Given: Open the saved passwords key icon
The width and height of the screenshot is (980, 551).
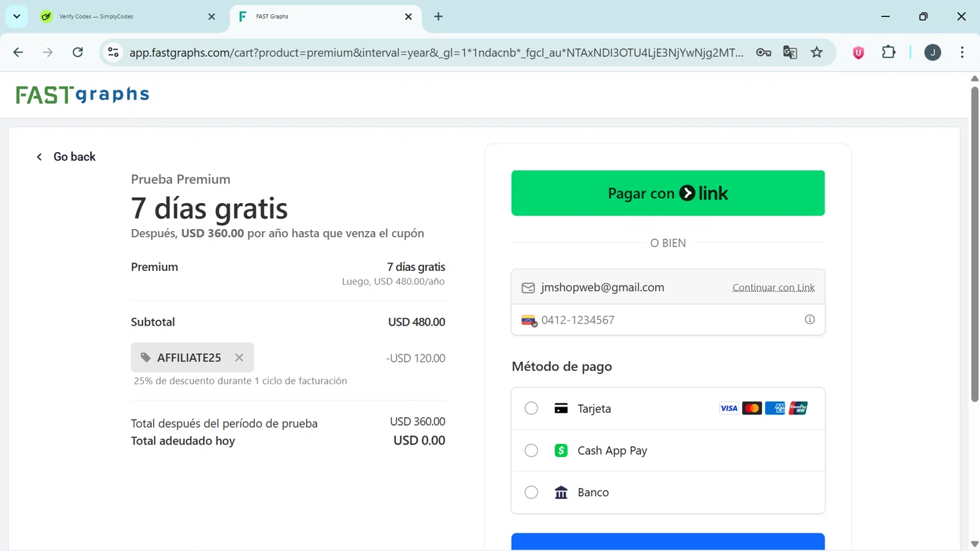Looking at the screenshot, I should [763, 52].
